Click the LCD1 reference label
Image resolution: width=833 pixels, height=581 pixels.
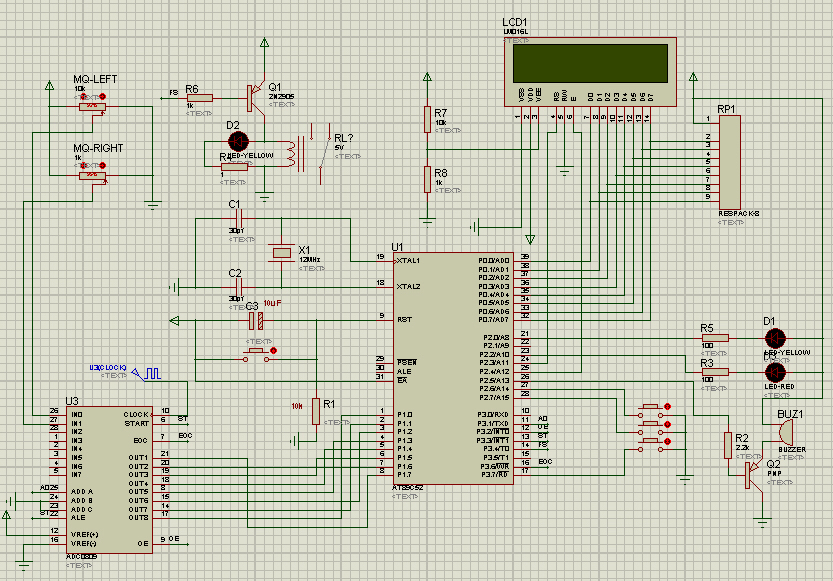(x=515, y=22)
